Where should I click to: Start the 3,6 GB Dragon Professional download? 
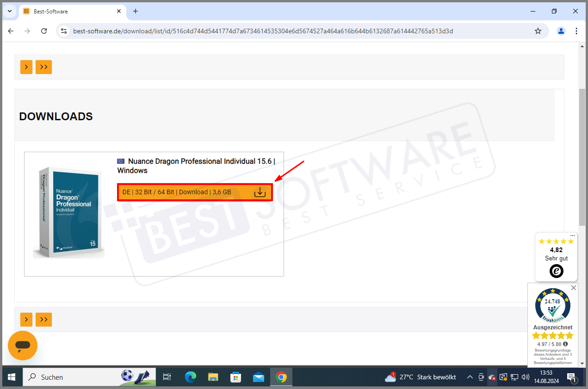(194, 191)
